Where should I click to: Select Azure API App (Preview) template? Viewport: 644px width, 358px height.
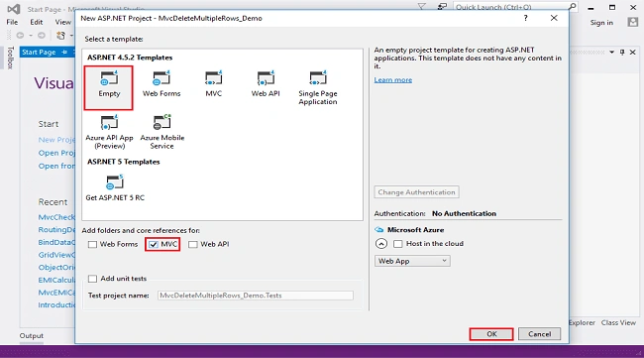coord(109,132)
